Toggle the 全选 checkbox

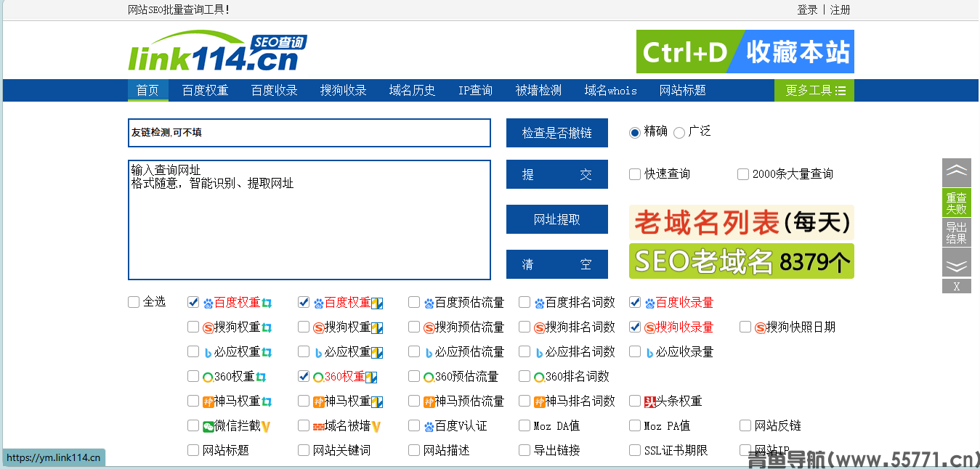pyautogui.click(x=134, y=302)
